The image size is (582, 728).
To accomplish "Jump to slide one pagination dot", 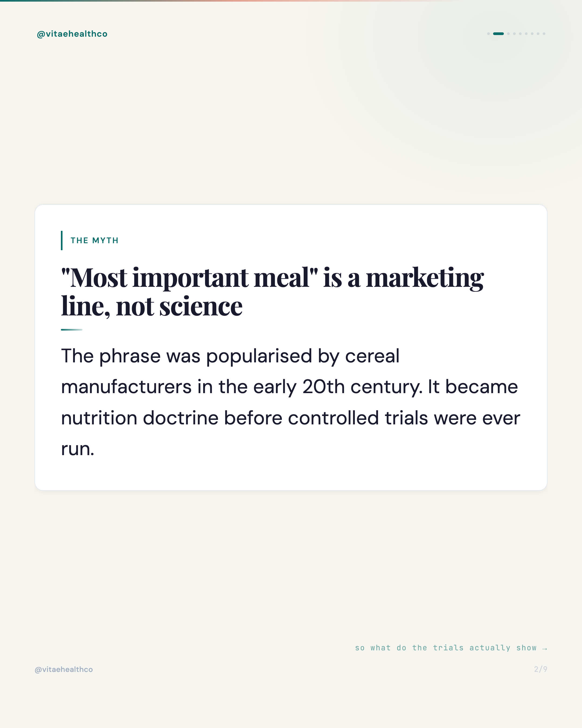I will click(489, 34).
